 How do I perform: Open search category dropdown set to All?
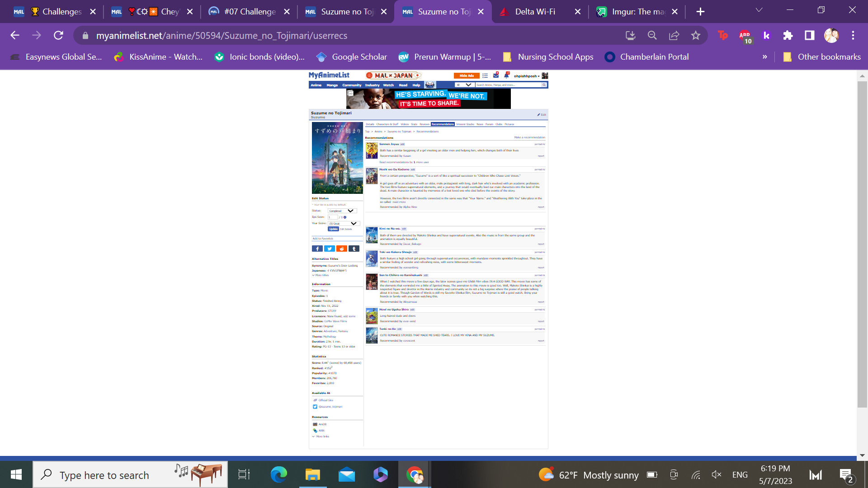[464, 85]
